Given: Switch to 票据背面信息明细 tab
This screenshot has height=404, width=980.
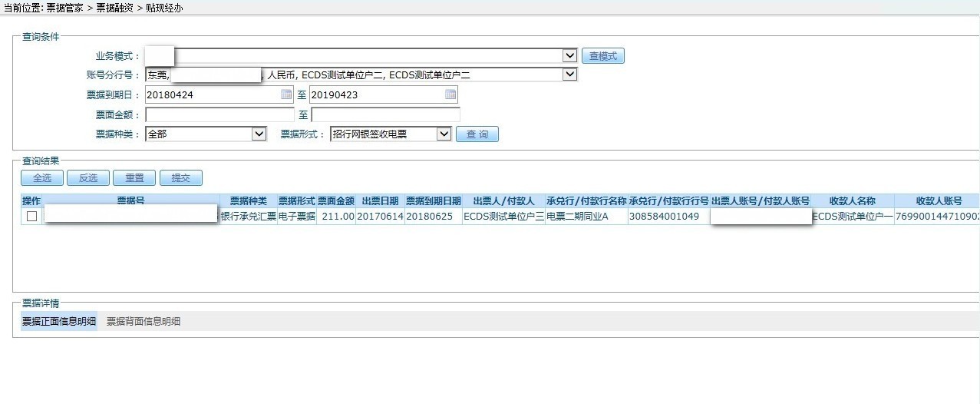Looking at the screenshot, I should coord(144,322).
